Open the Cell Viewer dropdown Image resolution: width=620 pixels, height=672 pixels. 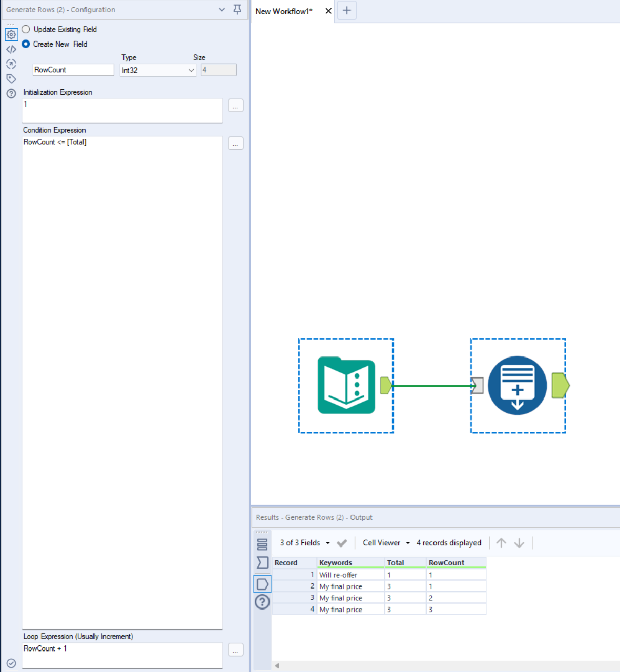pyautogui.click(x=407, y=542)
